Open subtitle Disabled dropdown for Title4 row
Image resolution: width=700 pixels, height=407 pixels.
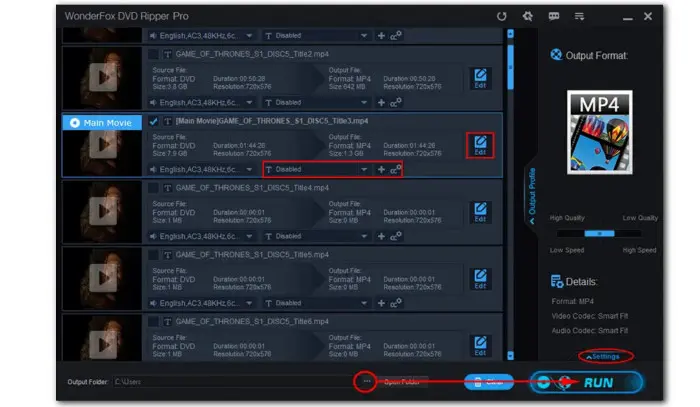pyautogui.click(x=317, y=237)
